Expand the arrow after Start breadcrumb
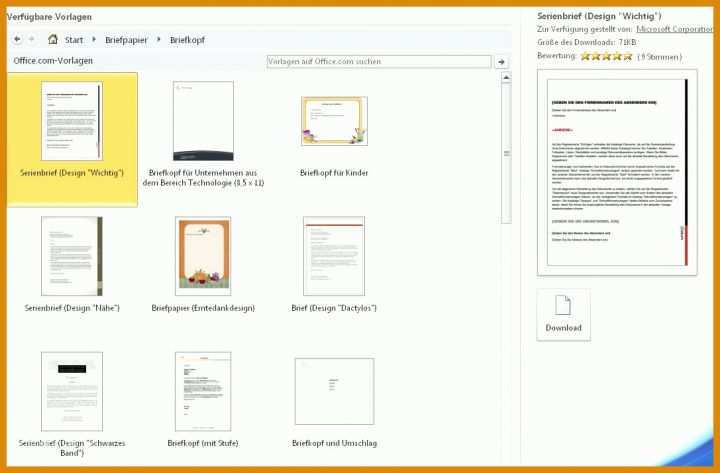 [x=94, y=39]
